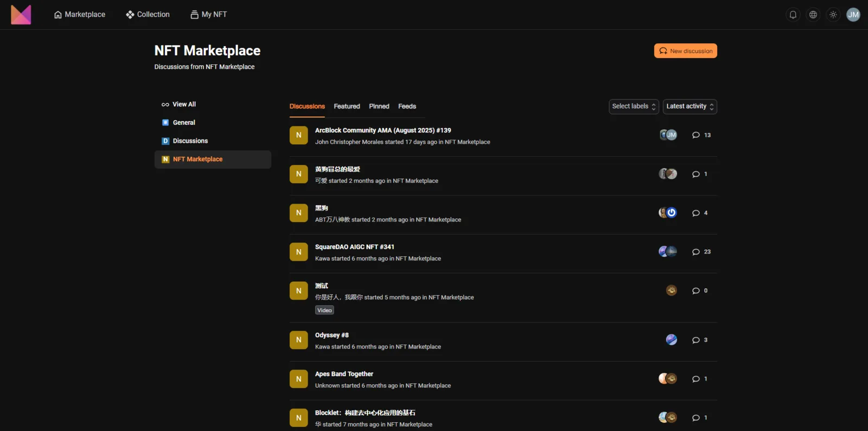The image size is (868, 431).
Task: Open the 黑狗 discussion title
Action: coord(322,208)
